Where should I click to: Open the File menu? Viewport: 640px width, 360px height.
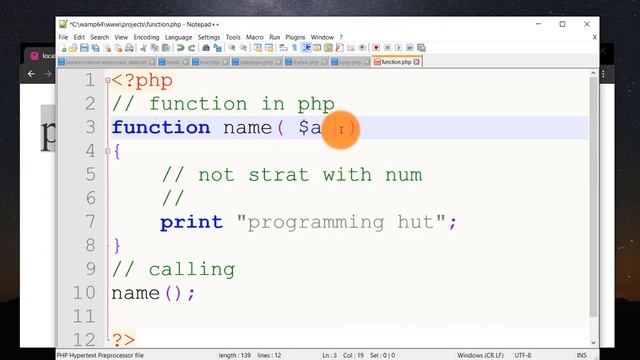pyautogui.click(x=63, y=37)
